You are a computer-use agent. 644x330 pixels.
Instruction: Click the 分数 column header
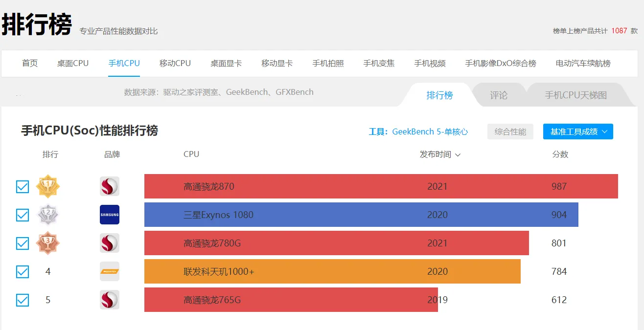[560, 154]
